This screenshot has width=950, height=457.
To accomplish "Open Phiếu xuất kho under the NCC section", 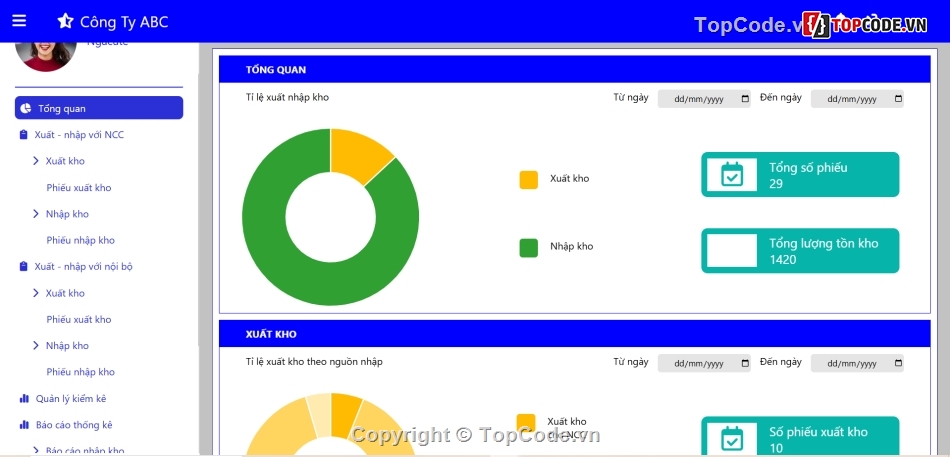I will (x=79, y=188).
